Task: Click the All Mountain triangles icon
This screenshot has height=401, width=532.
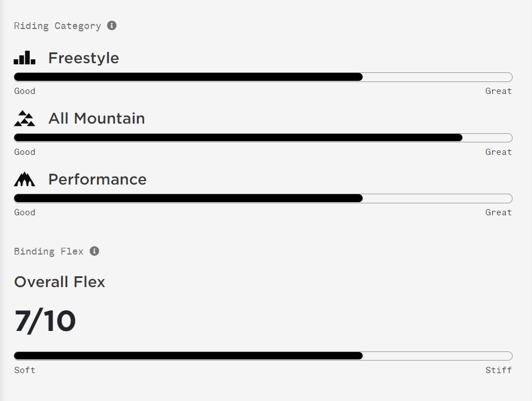Action: (25, 118)
